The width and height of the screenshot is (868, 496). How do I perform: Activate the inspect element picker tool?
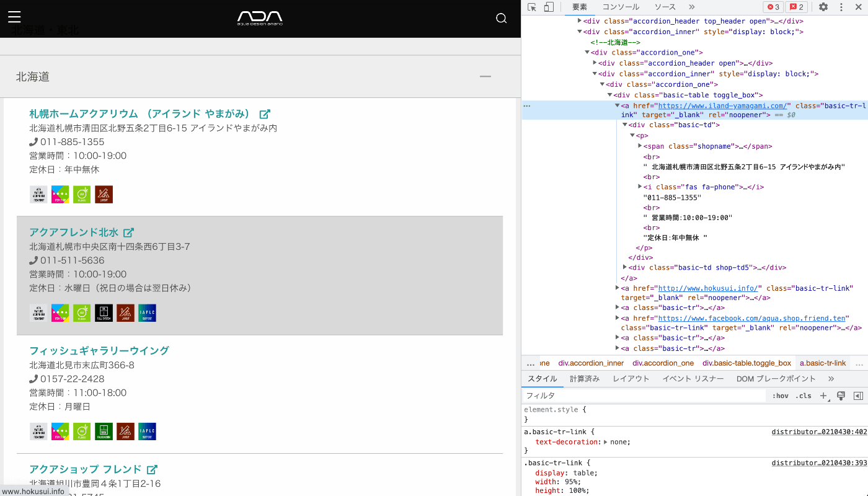click(x=532, y=7)
